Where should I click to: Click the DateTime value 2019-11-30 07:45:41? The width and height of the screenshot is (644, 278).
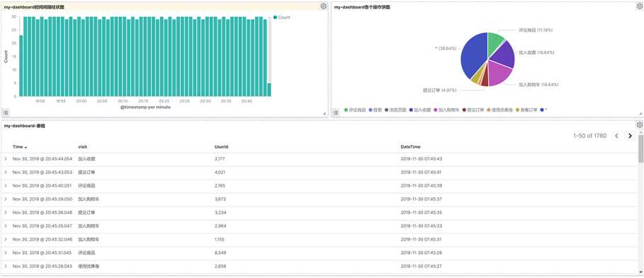coord(422,172)
